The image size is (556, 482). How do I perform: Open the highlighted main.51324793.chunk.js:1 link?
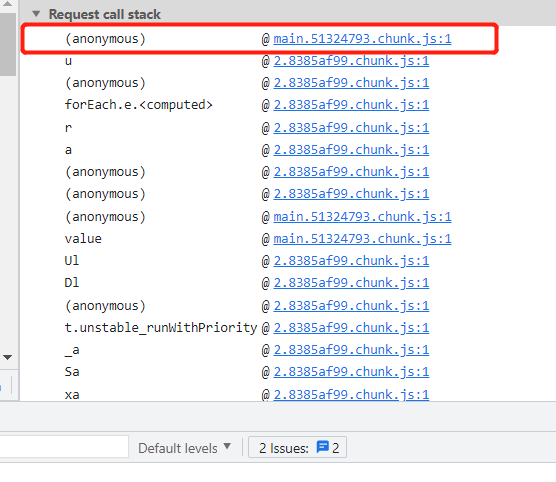point(362,39)
